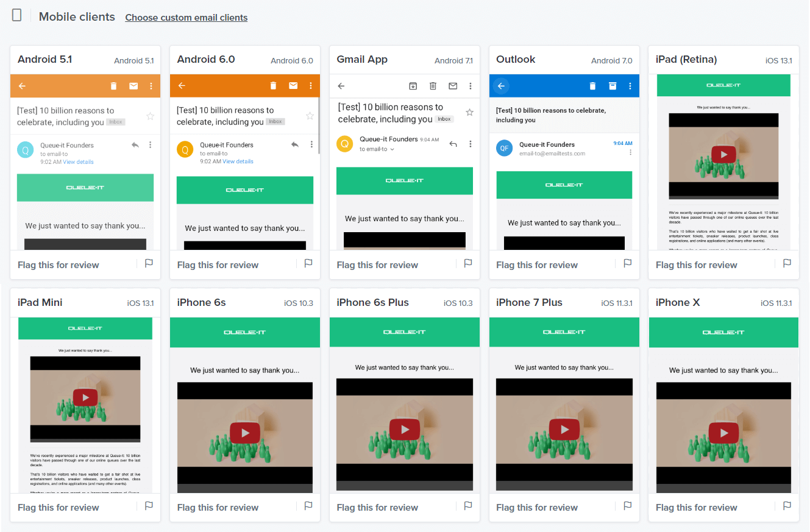Click back arrow in Android 6.0 preview
The width and height of the screenshot is (810, 532).
pyautogui.click(x=182, y=86)
